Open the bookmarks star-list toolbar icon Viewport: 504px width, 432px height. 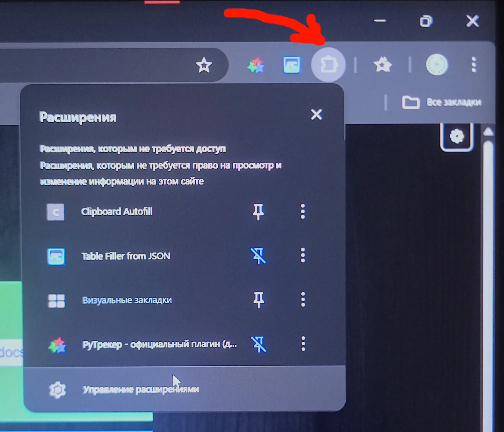click(382, 64)
